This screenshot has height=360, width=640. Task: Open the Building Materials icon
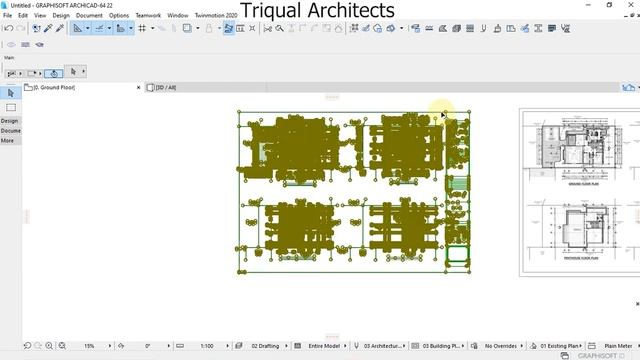coord(470,28)
